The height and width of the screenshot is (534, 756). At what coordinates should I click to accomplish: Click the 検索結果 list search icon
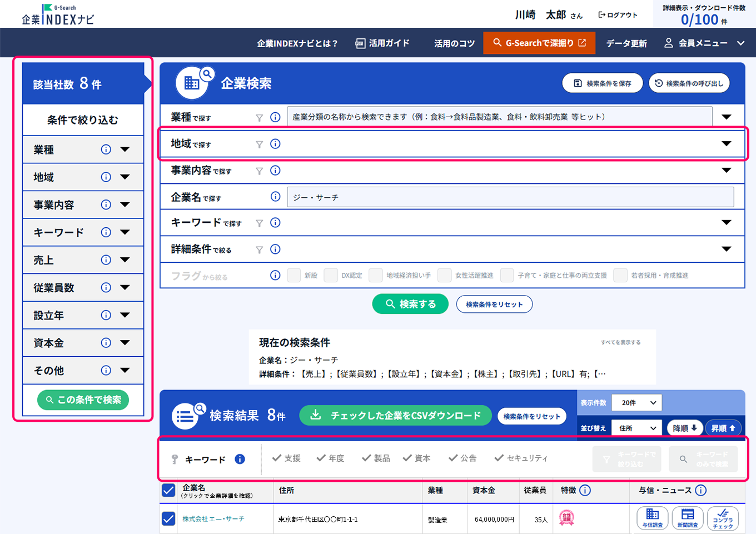tap(187, 415)
